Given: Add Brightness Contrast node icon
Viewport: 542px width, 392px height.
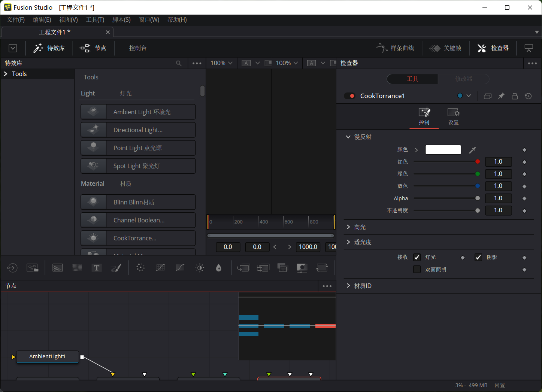Looking at the screenshot, I should (x=200, y=268).
